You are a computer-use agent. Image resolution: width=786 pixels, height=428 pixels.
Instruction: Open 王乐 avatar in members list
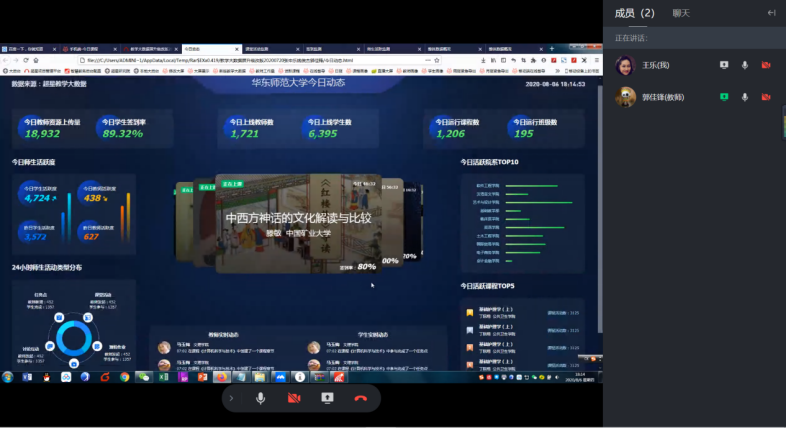625,65
